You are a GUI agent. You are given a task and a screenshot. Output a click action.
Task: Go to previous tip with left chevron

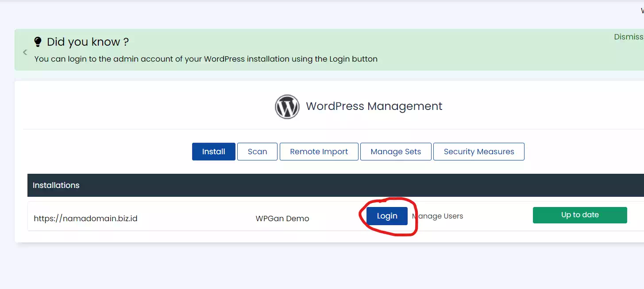point(25,52)
